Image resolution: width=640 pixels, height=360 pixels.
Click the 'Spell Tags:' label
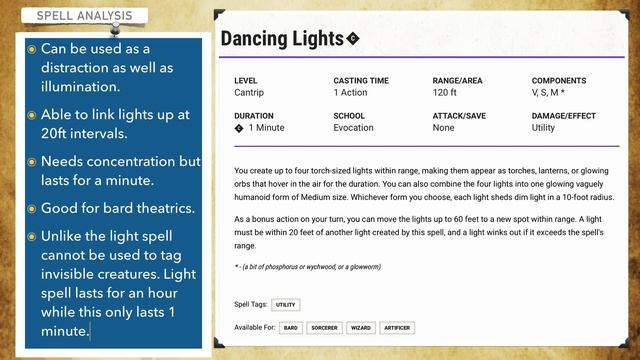pos(251,304)
